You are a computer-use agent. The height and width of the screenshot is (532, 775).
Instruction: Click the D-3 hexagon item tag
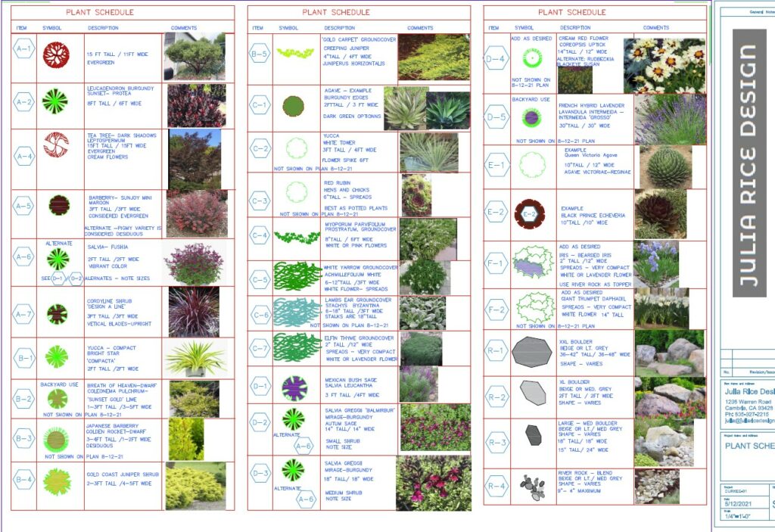tap(260, 473)
